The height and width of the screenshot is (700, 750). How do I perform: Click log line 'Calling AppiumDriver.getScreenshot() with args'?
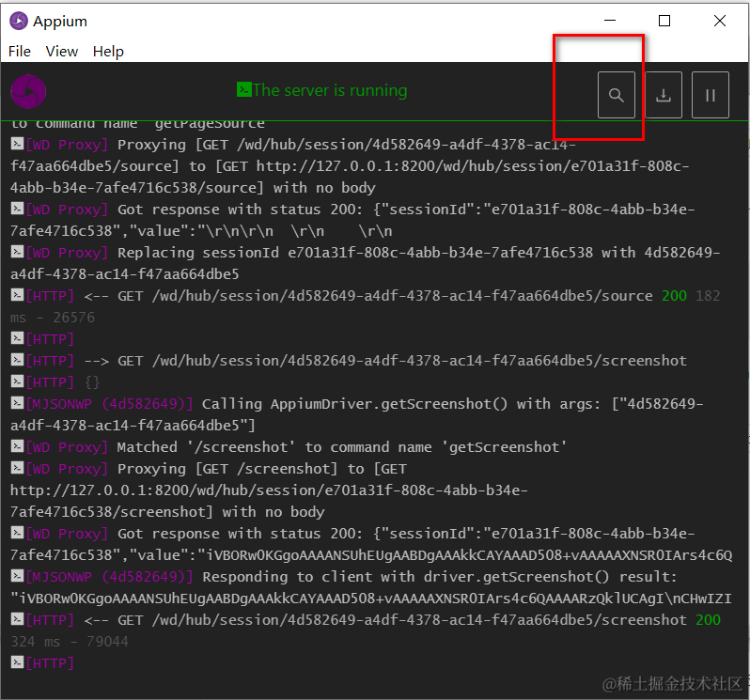click(x=357, y=414)
